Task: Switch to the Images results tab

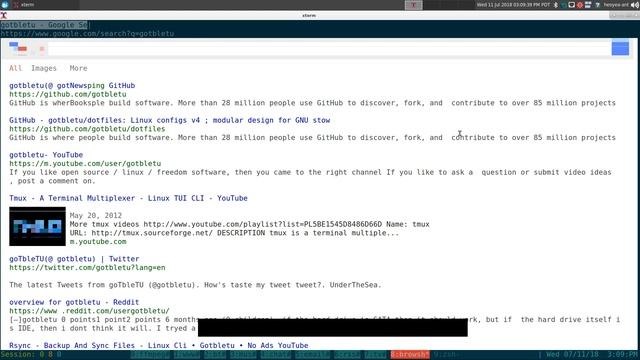Action: (x=44, y=68)
